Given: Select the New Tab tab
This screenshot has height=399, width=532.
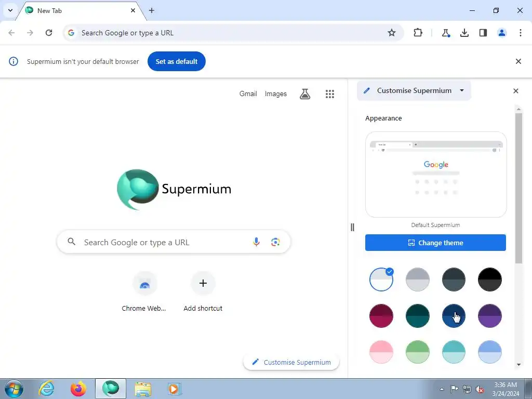Looking at the screenshot, I should pos(82,11).
